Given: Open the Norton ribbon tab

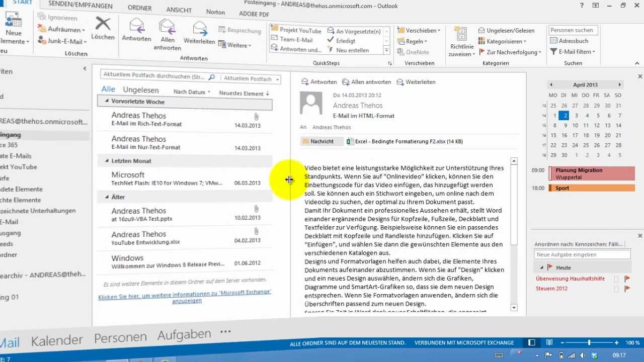Looking at the screenshot, I should pos(215,12).
